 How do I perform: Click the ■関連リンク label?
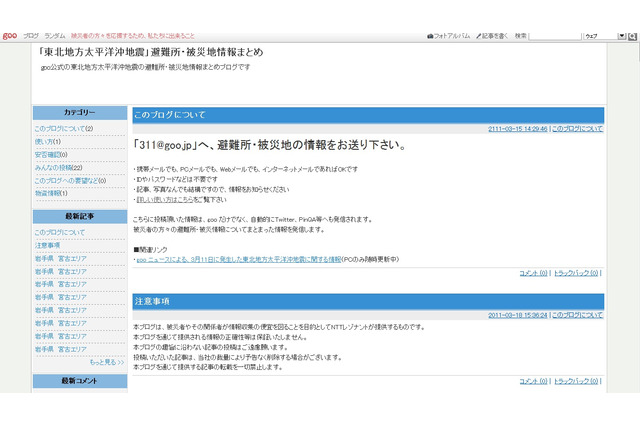(150, 249)
